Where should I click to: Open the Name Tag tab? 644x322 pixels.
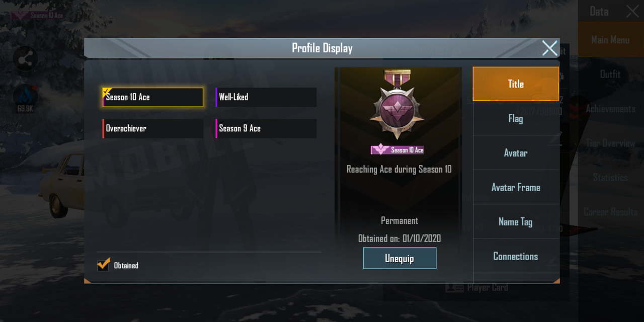(516, 222)
